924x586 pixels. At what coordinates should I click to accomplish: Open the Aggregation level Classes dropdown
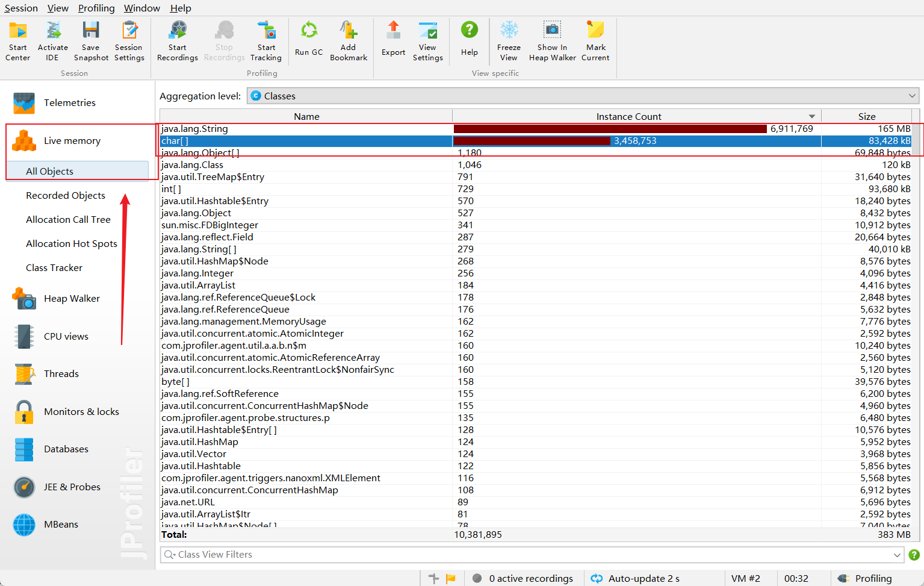583,96
